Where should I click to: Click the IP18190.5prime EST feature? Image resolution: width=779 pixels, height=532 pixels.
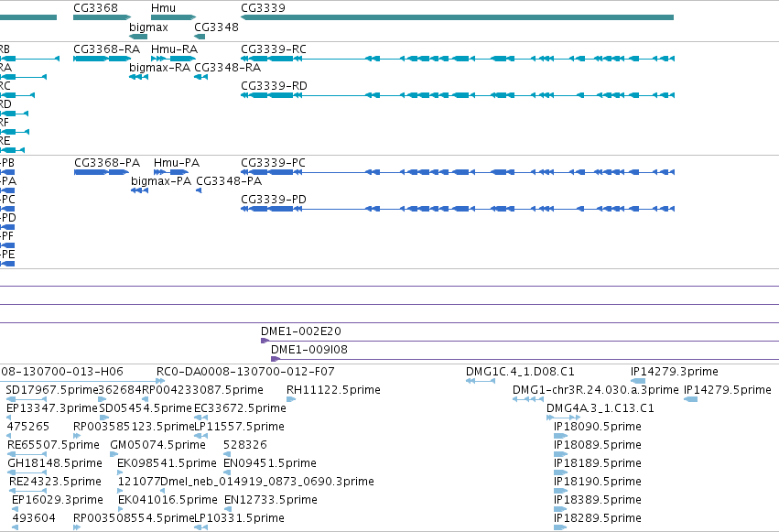point(560,492)
